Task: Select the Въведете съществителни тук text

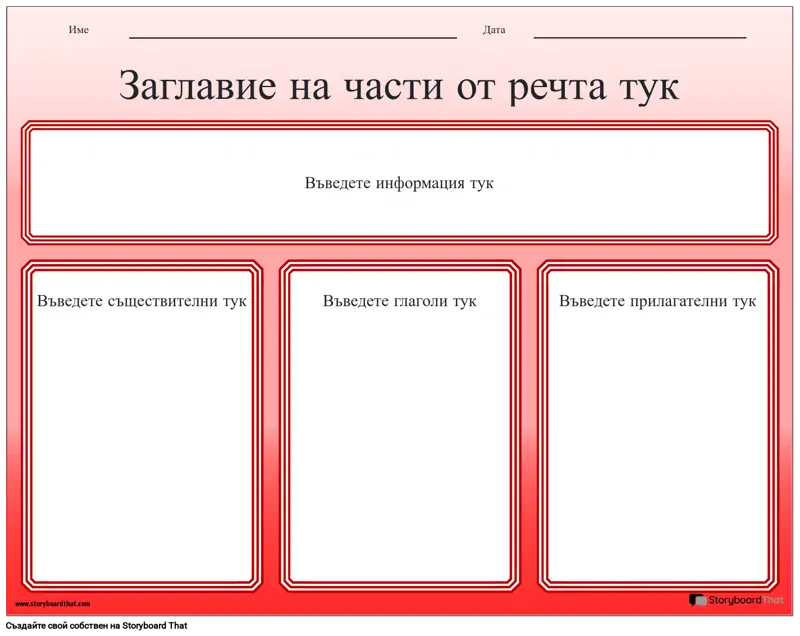Action: point(142,301)
